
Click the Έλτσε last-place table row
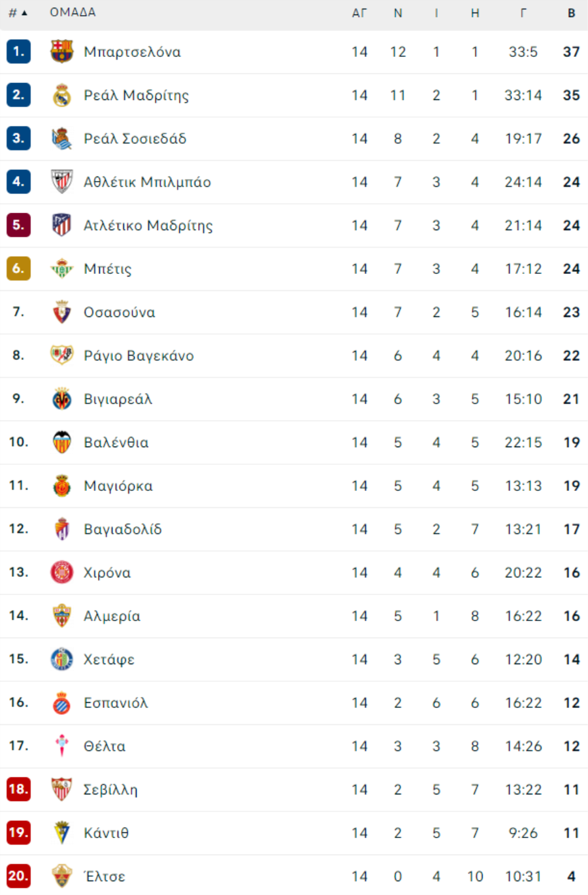[294, 876]
